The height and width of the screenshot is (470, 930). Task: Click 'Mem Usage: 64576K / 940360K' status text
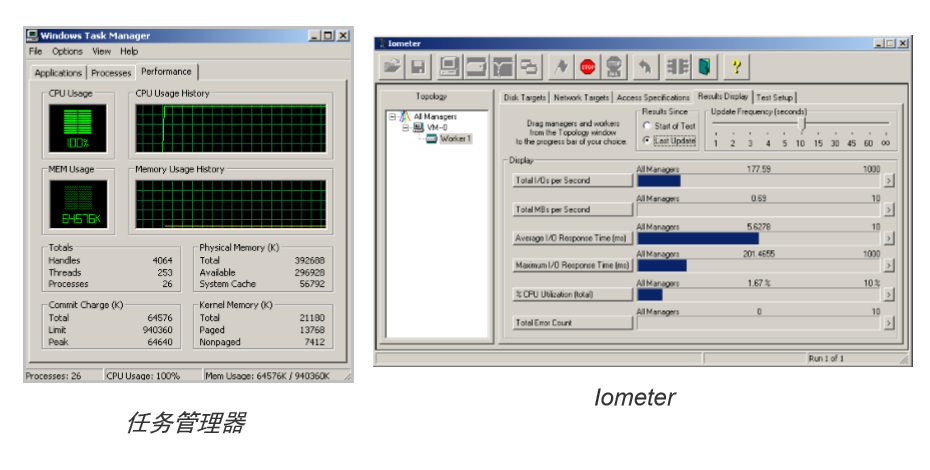click(x=267, y=376)
